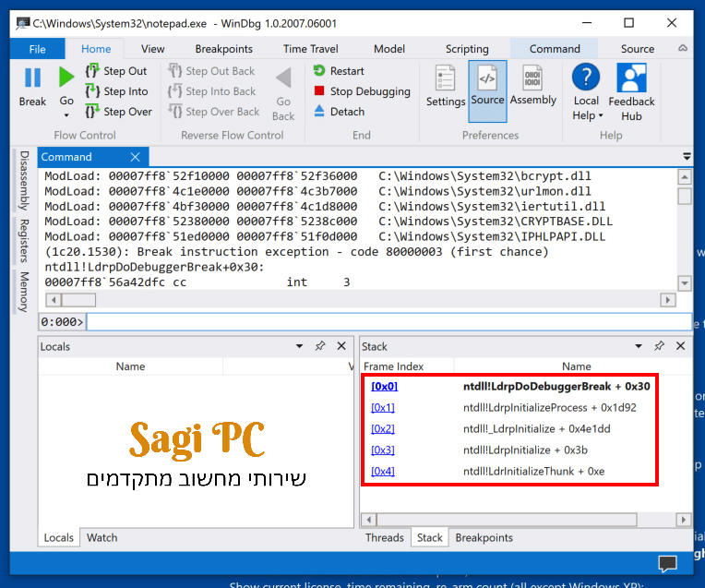Select the bottom Stack tab
The image size is (705, 588).
coord(429,537)
